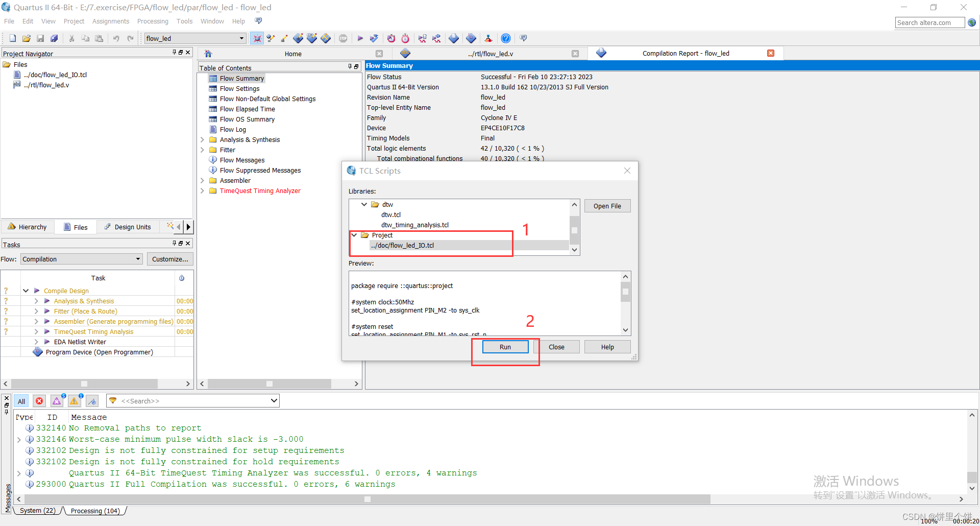Save all files from toolbar
The height and width of the screenshot is (526, 980).
(x=54, y=38)
